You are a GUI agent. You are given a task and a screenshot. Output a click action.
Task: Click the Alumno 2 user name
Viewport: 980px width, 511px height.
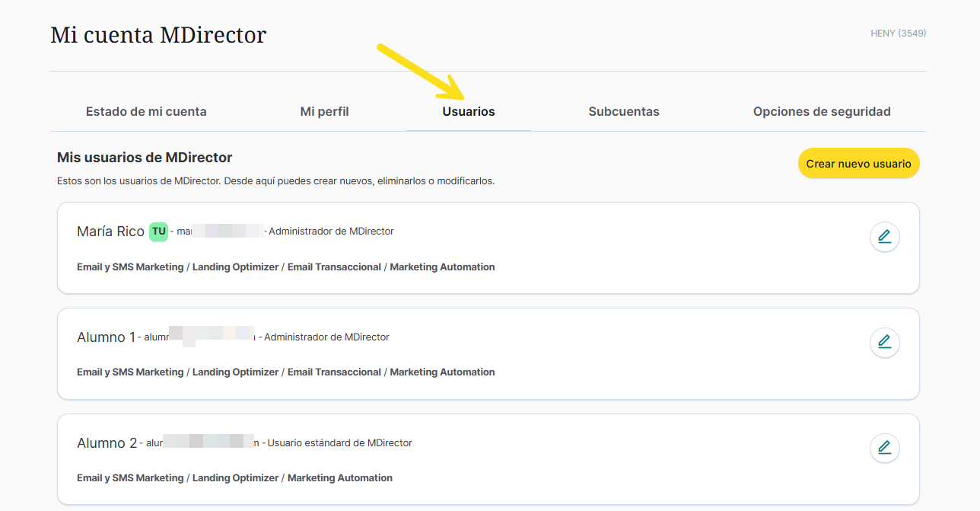(107, 443)
